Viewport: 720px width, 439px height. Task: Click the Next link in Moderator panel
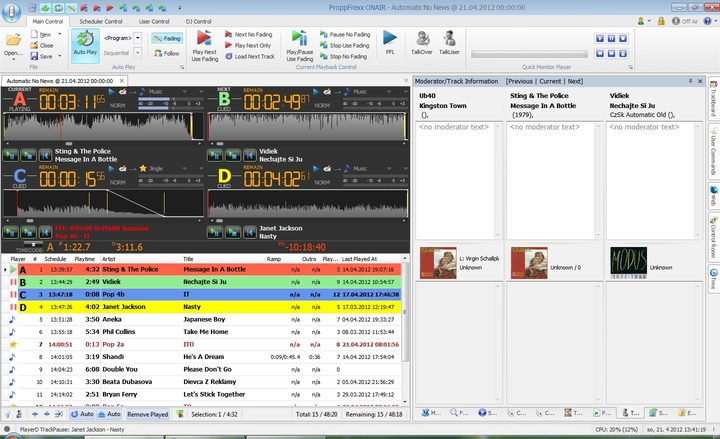(x=574, y=80)
